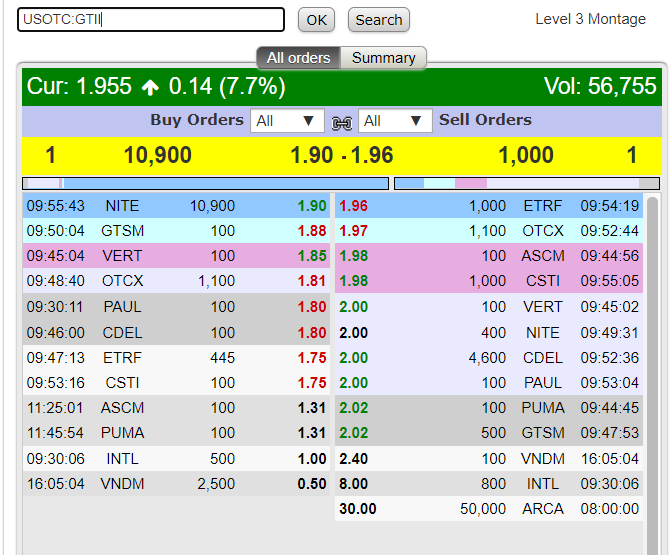The height and width of the screenshot is (555, 670).
Task: Select the ARCA sell order at 30.00
Action: point(489,508)
